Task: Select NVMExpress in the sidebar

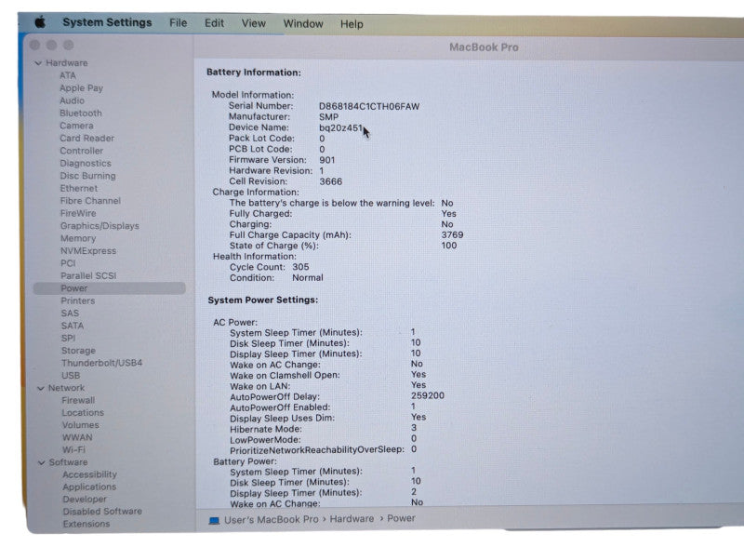Action: coord(88,250)
